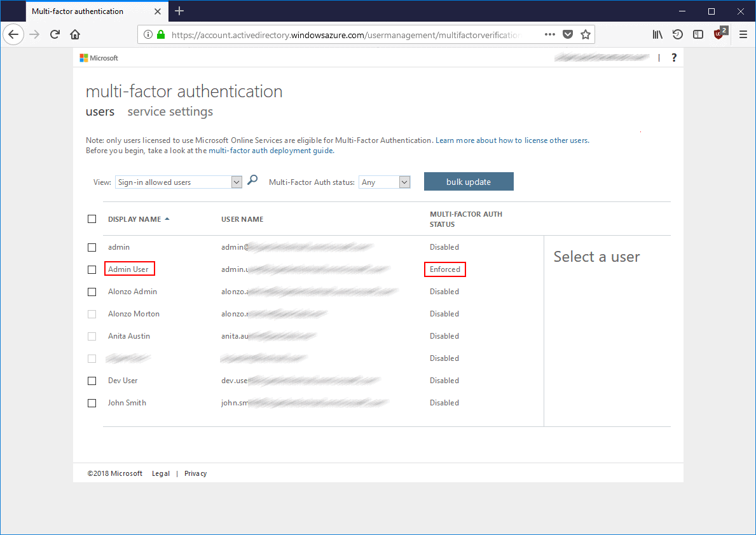Open the Multi-Factor Auth status dropdown

[x=384, y=182]
